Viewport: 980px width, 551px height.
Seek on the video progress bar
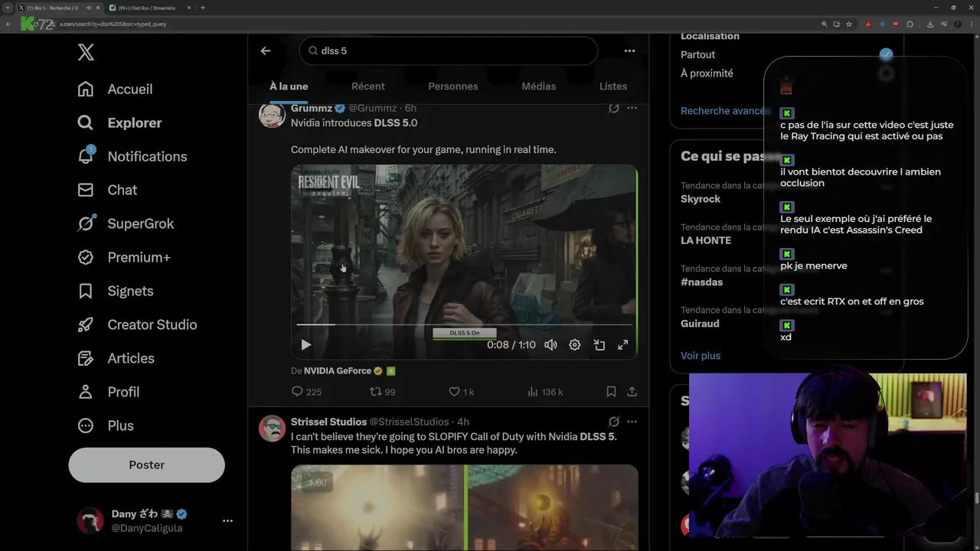coord(464,324)
